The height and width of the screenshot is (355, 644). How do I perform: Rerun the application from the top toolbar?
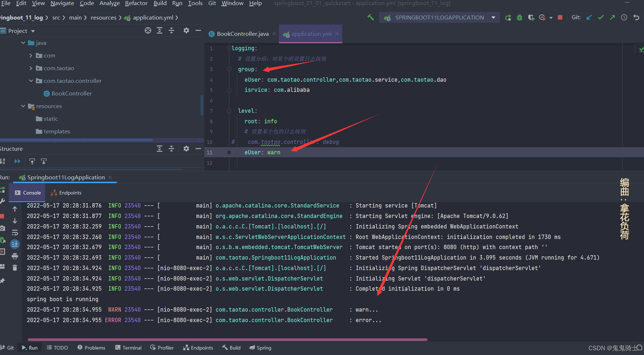click(508, 17)
